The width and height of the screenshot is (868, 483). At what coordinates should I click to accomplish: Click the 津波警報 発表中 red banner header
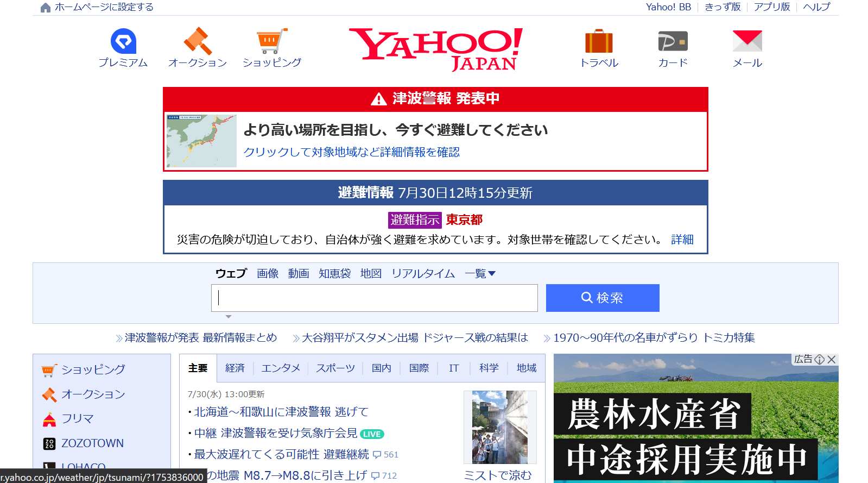435,99
